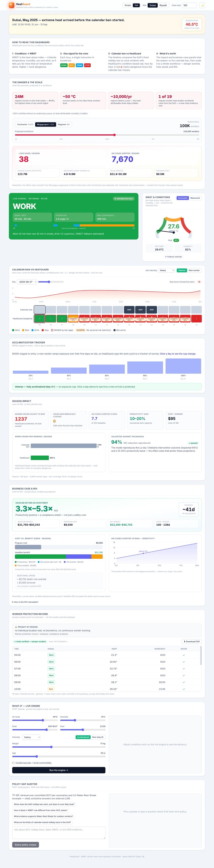Select Riyadh site tab
This screenshot has width=214, height=868.
(x=163, y=5)
